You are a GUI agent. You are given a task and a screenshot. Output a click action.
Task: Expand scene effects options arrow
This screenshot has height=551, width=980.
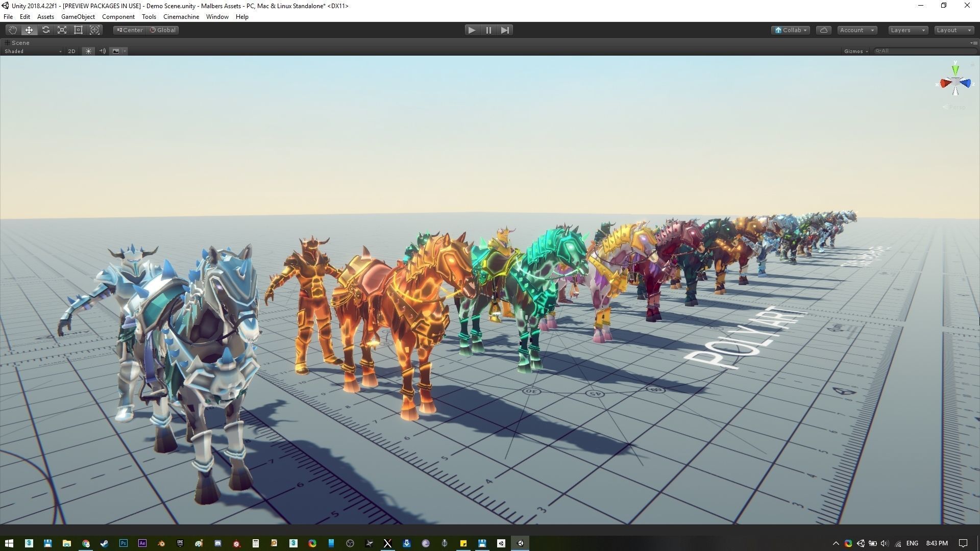125,51
